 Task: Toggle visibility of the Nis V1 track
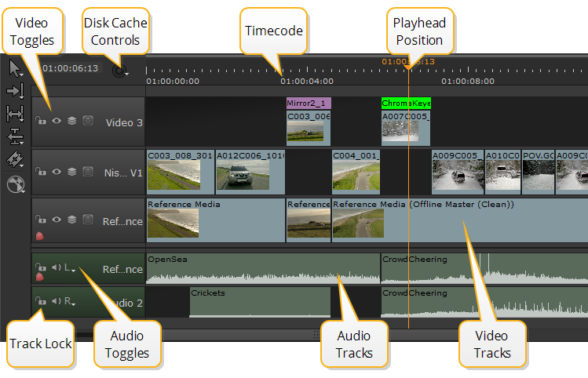coord(57,171)
